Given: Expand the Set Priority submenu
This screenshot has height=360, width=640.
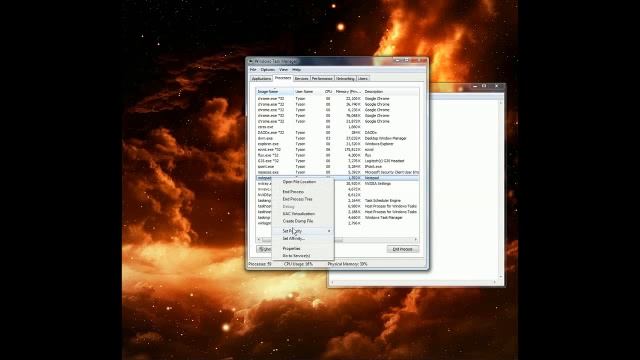Looking at the screenshot, I should 303,231.
